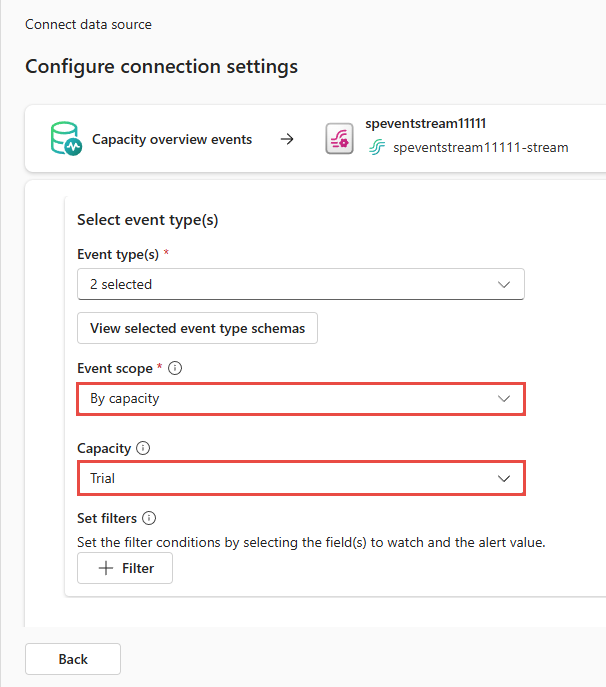Image resolution: width=606 pixels, height=687 pixels.
Task: Click the Capacity overview events source icon
Action: 66,139
